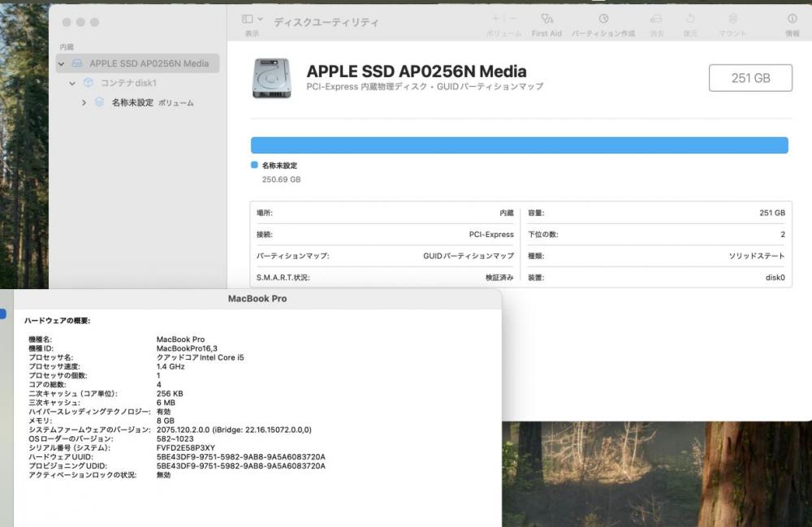Click the minus button above ボリューム
This screenshot has height=527, width=812.
click(x=512, y=19)
